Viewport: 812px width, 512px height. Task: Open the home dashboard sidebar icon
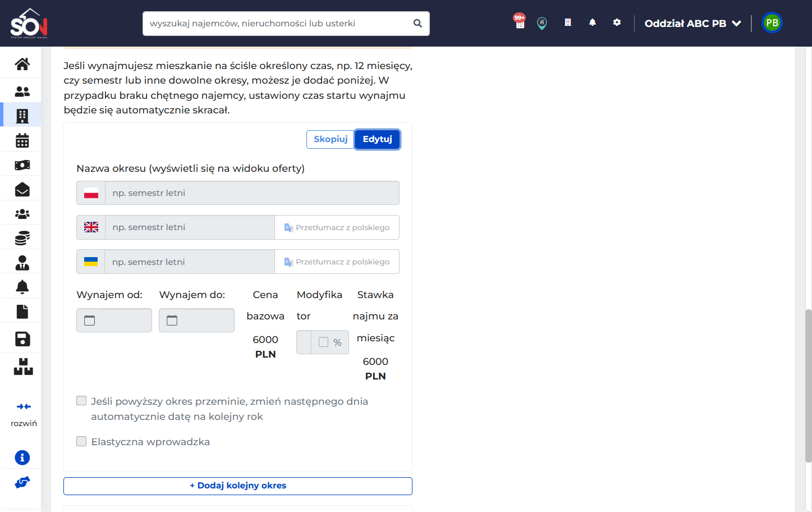click(22, 64)
